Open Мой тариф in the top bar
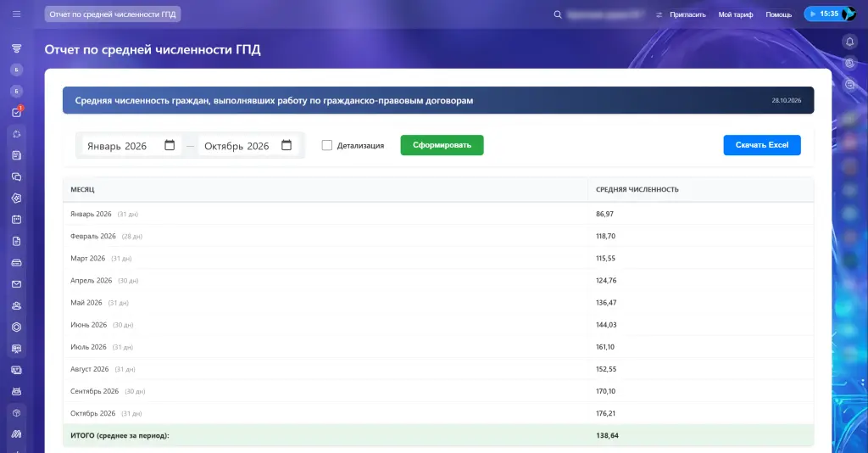The image size is (868, 453). click(x=736, y=15)
